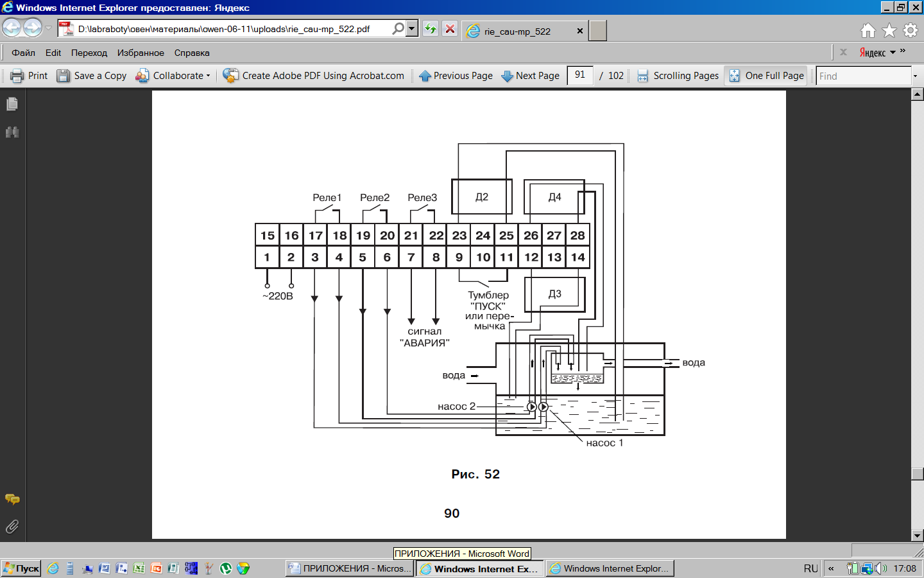Launch Chrome-like browser quick launch icon

tap(243, 568)
